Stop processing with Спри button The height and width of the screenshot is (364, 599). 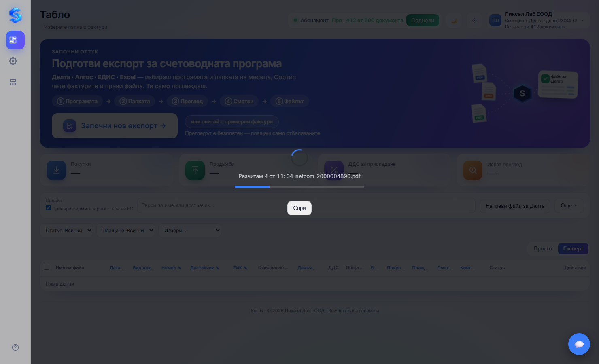(299, 208)
